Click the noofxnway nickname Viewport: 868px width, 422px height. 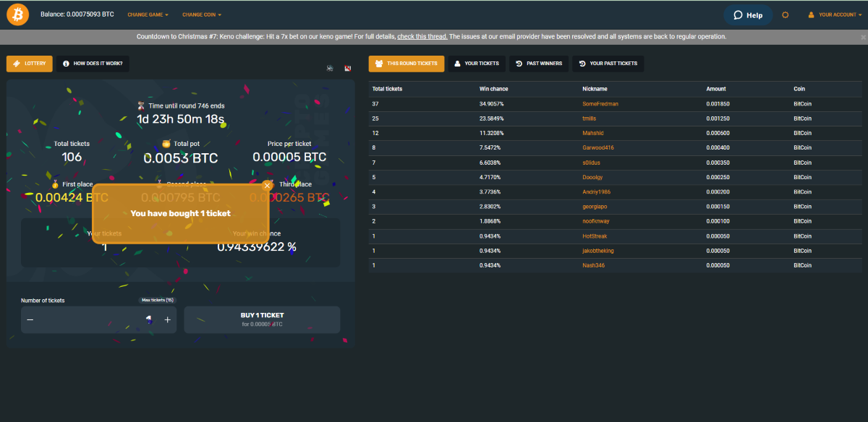597,221
